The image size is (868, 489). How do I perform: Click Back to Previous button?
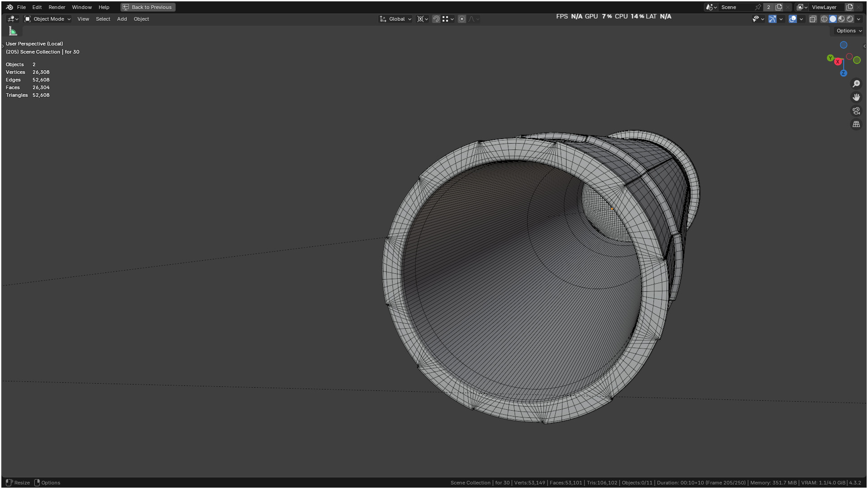point(148,7)
